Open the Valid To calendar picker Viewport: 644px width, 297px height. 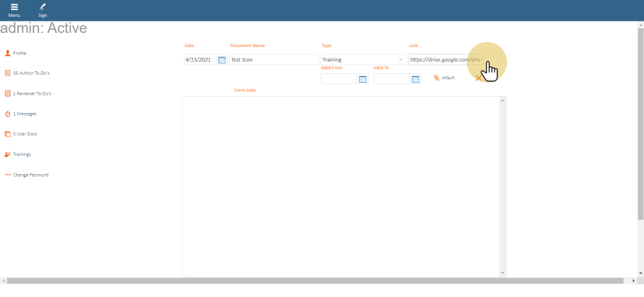point(415,79)
